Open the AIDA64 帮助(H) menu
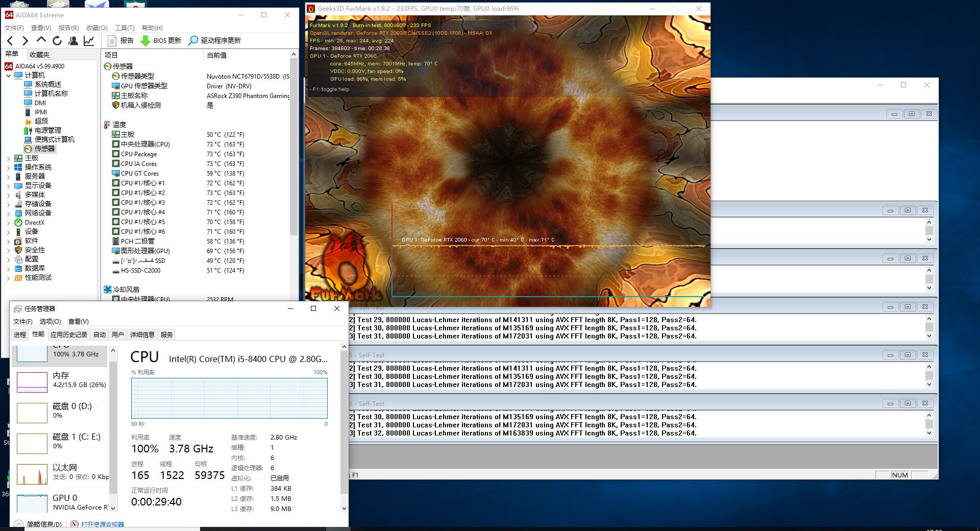The height and width of the screenshot is (531, 980). point(152,28)
